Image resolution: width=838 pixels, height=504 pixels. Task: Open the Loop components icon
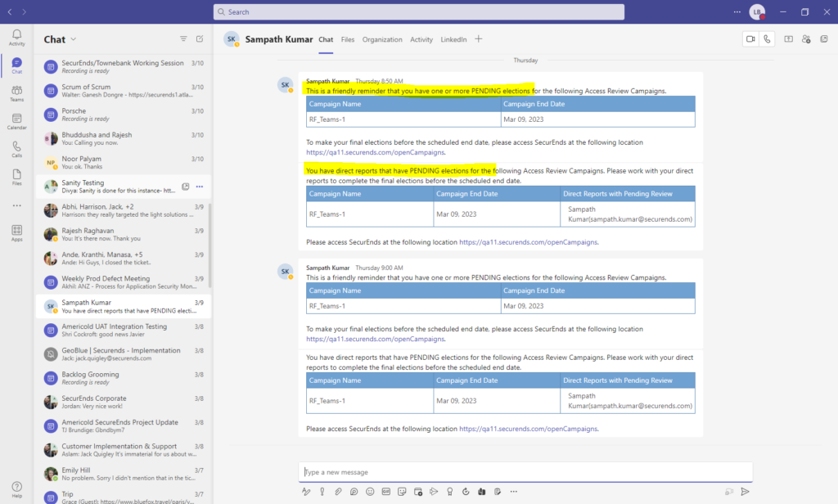tap(354, 492)
